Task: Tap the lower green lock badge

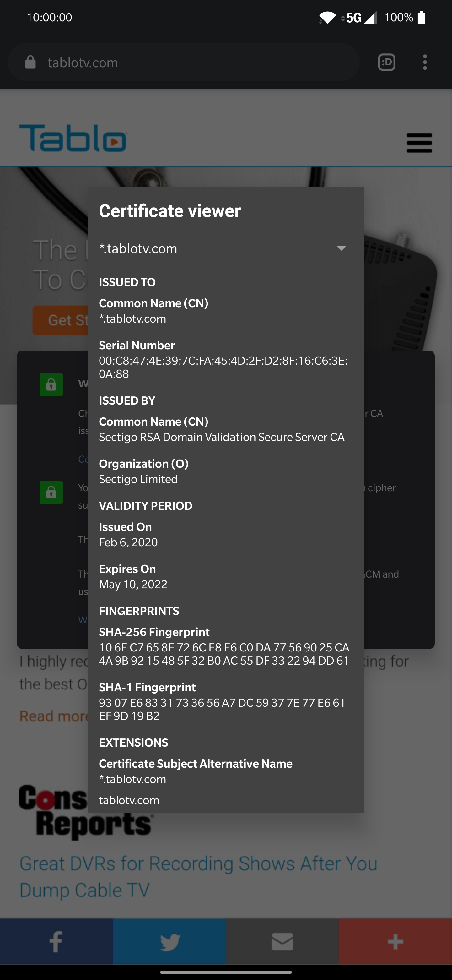Action: pyautogui.click(x=51, y=493)
